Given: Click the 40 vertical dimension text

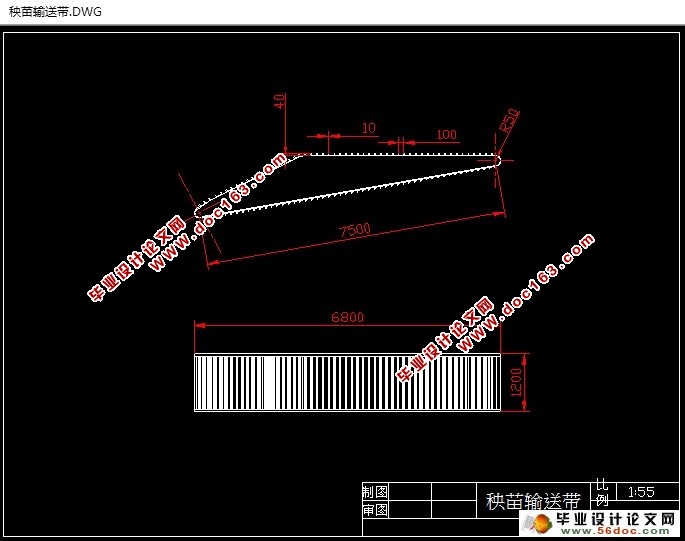Looking at the screenshot, I should 280,101.
